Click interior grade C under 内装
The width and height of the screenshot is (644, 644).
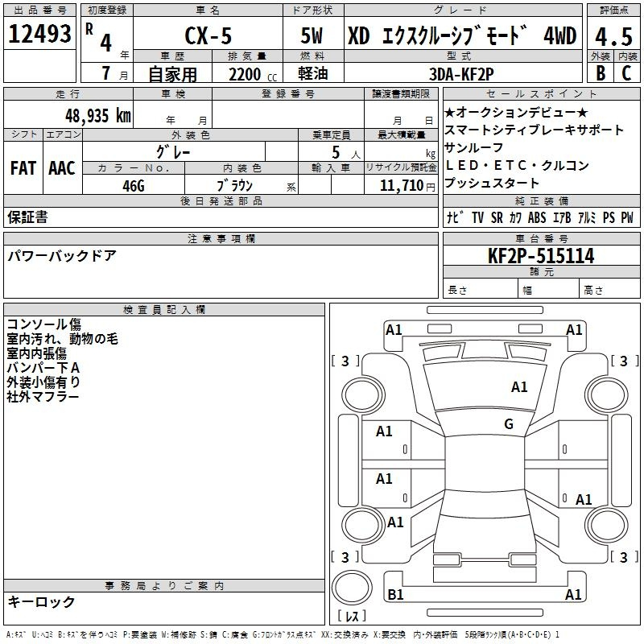click(x=626, y=72)
